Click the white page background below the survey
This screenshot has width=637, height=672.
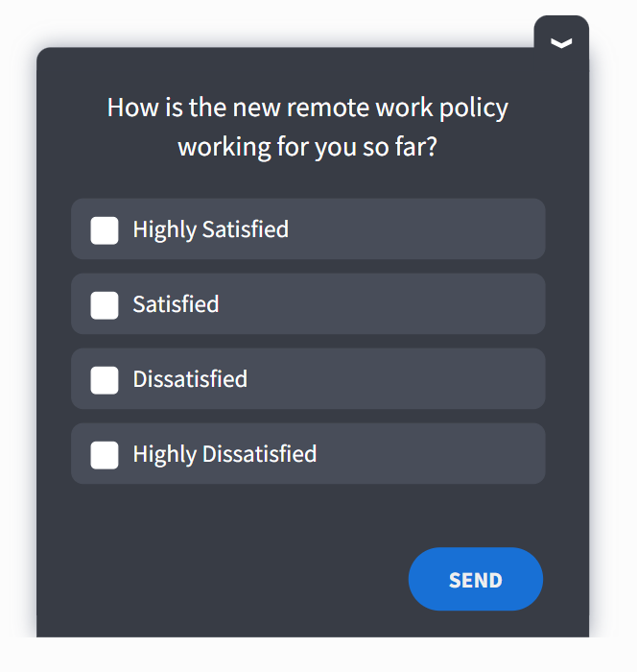tap(317, 657)
